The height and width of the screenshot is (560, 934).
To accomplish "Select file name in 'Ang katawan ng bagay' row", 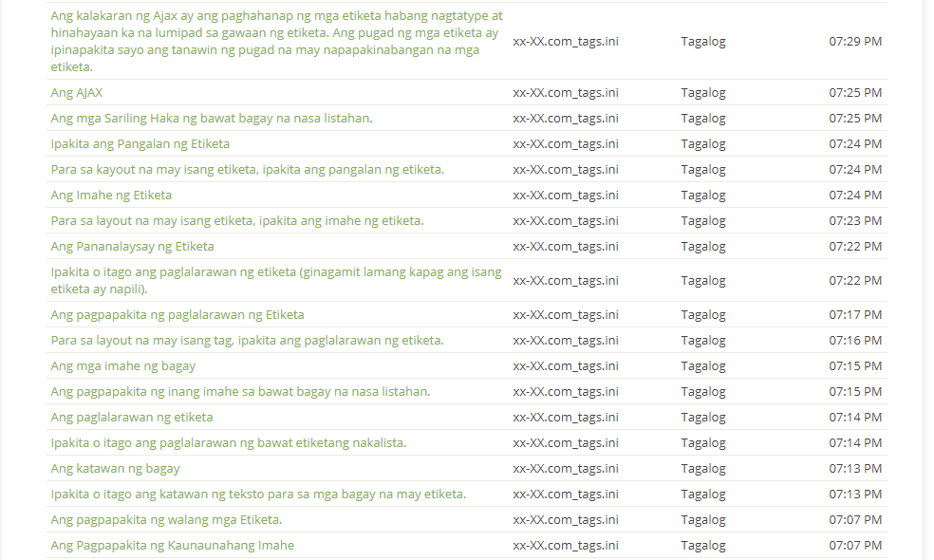I will (566, 469).
